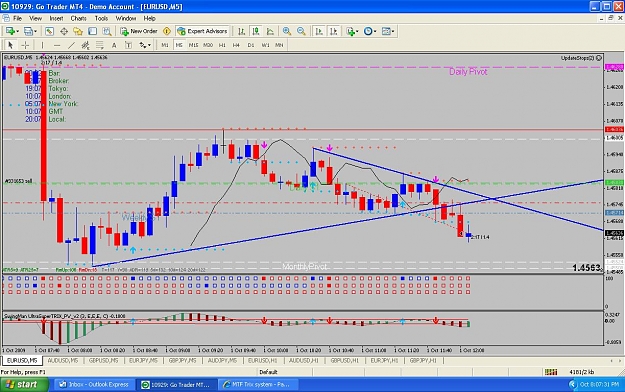
Task: Open the View menu
Action: pos(35,18)
